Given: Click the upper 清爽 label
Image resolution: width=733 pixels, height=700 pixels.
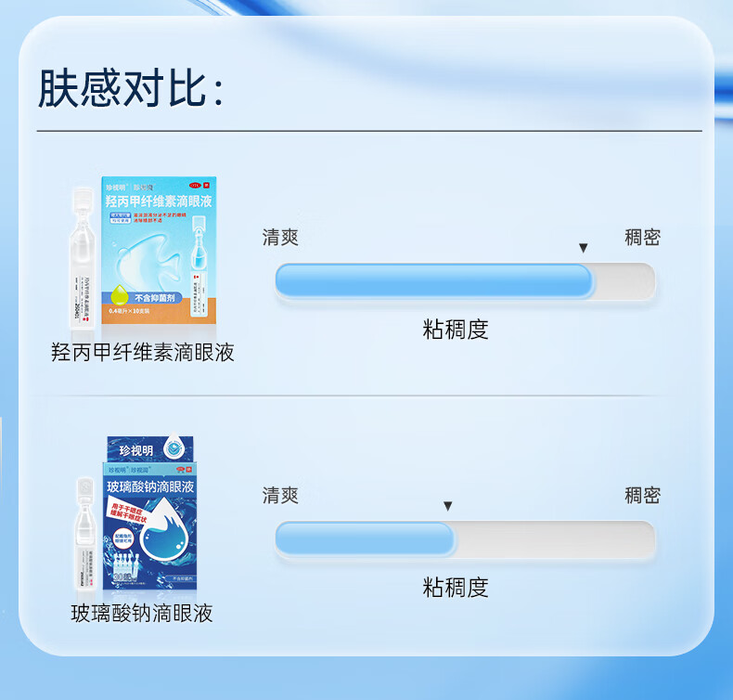Looking at the screenshot, I should 280,237.
